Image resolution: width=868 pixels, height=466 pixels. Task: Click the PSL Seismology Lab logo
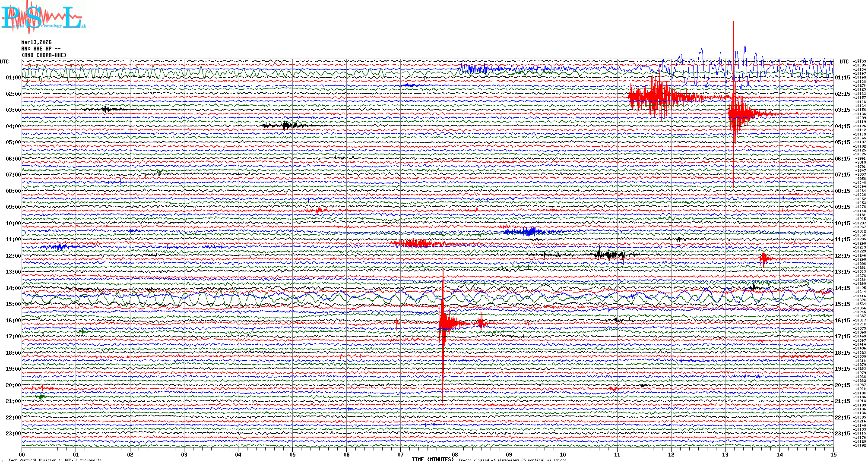43,17
